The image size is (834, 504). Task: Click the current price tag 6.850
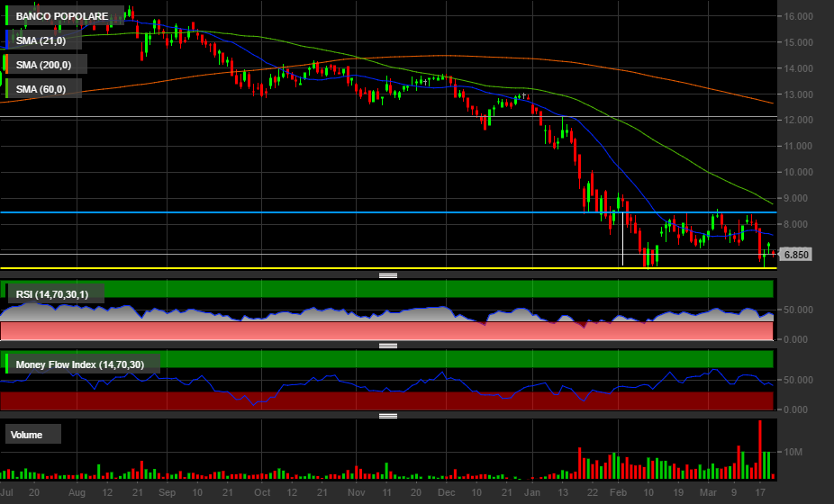[796, 255]
